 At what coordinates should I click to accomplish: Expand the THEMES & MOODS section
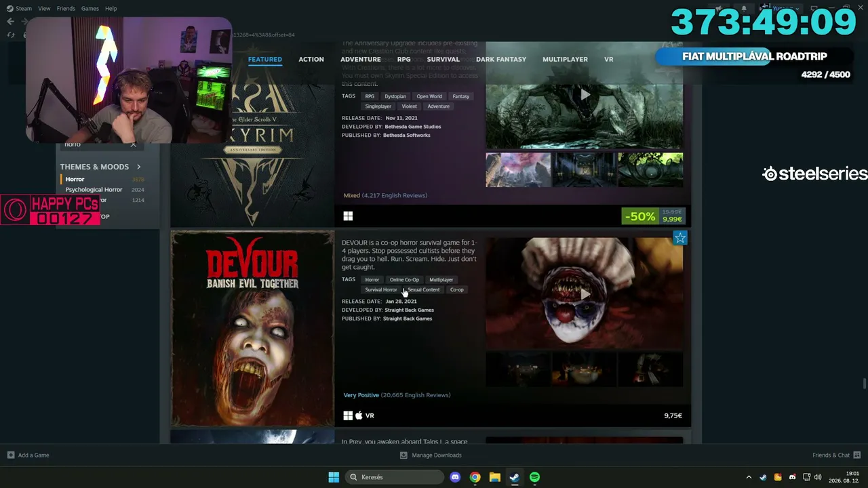click(100, 167)
